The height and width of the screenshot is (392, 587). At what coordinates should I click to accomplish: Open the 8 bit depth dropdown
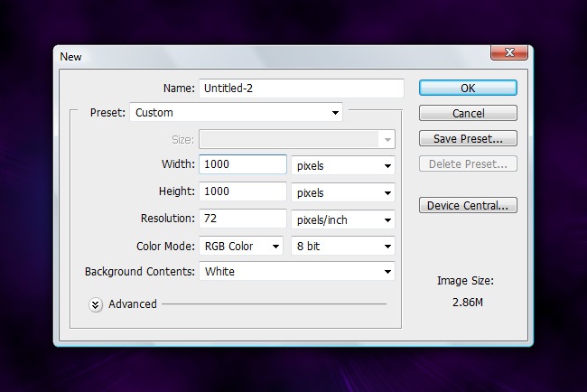pyautogui.click(x=344, y=247)
